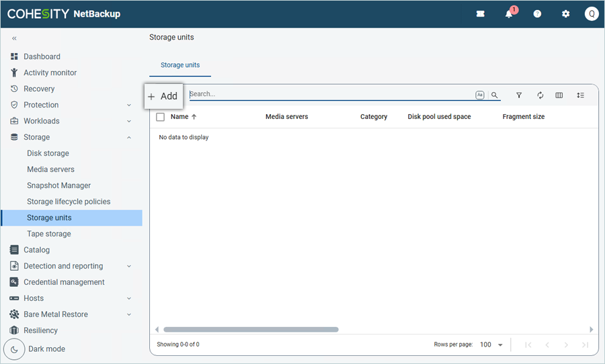Toggle Dark mode
Viewport: 605px width, 364px height.
tap(14, 349)
